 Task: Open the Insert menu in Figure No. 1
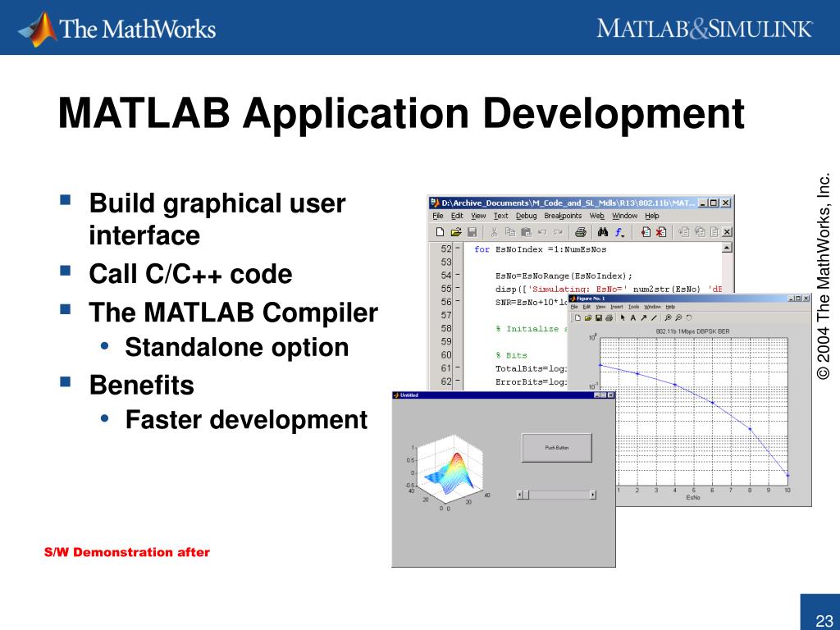click(x=617, y=307)
